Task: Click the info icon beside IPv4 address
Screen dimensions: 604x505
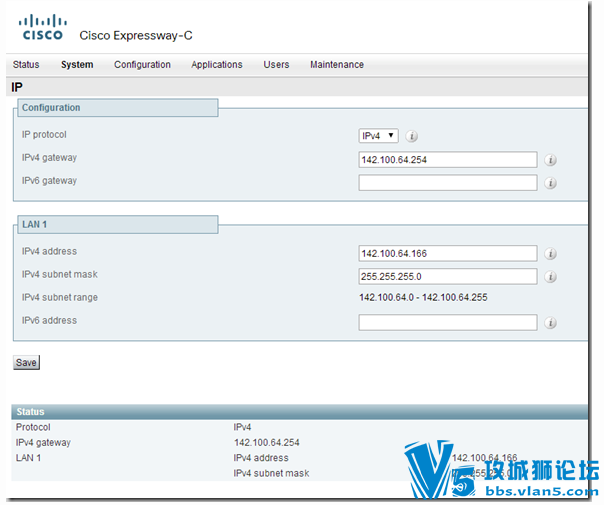Action: point(550,254)
